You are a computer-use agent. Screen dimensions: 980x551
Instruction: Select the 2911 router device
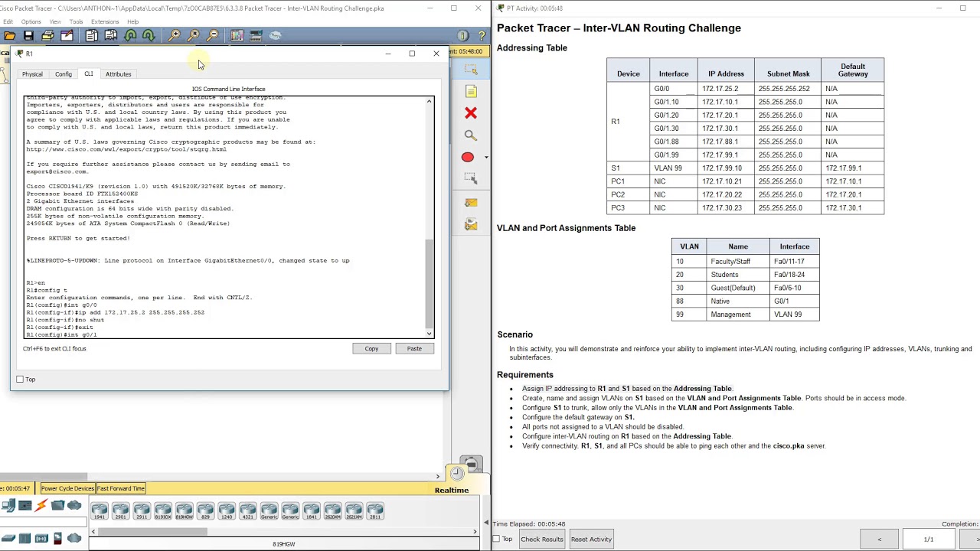(x=142, y=510)
